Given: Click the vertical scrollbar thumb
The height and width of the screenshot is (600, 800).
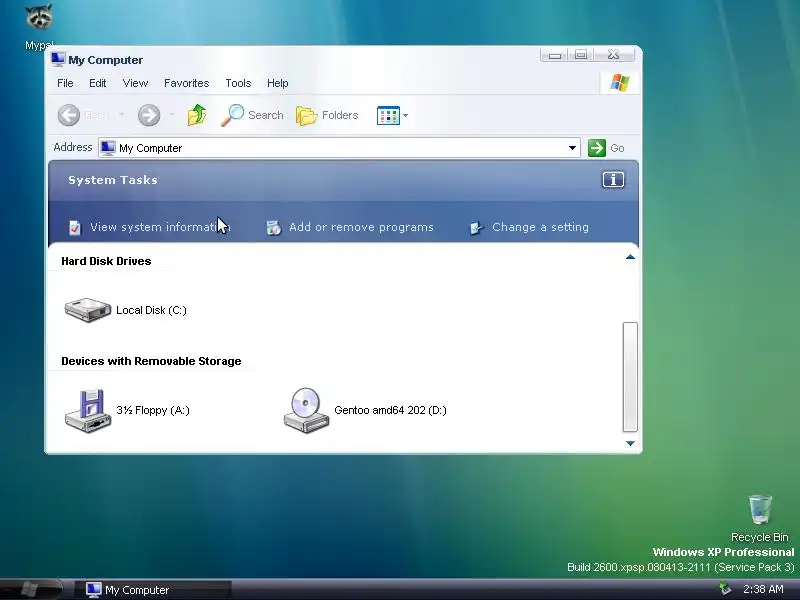Looking at the screenshot, I should pyautogui.click(x=630, y=377).
